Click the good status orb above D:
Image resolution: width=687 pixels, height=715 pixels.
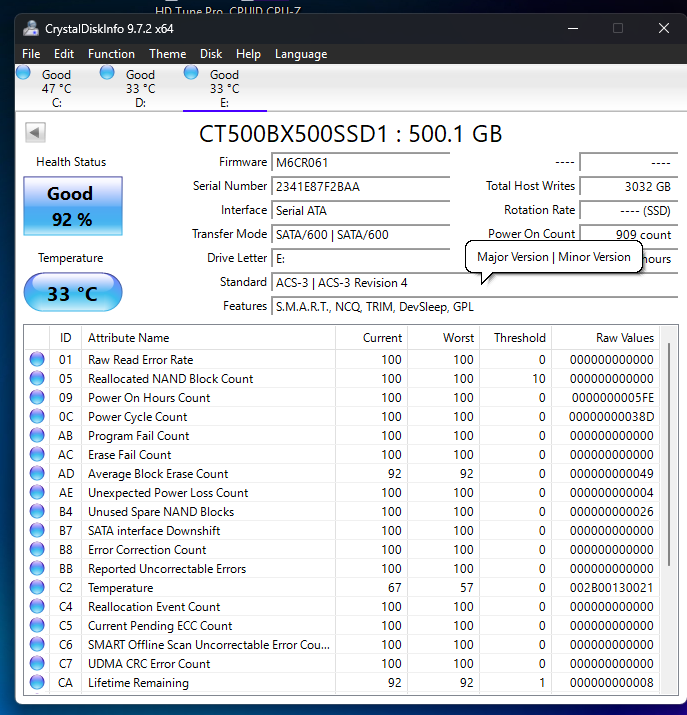tap(107, 73)
